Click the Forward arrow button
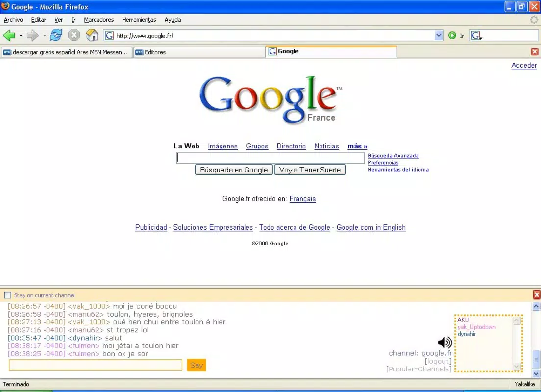 [33, 35]
